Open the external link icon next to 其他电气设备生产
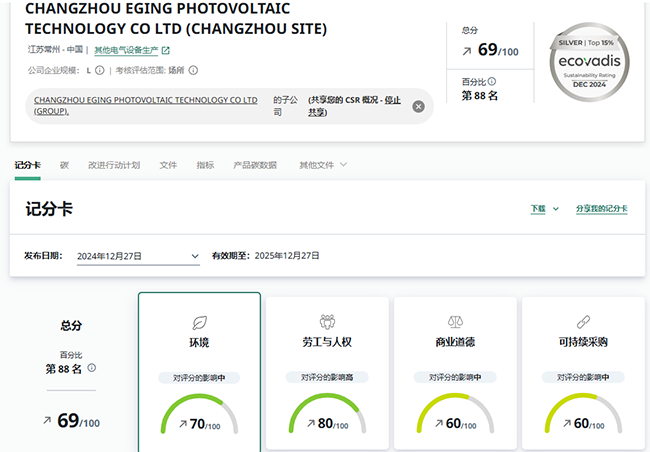 click(166, 51)
